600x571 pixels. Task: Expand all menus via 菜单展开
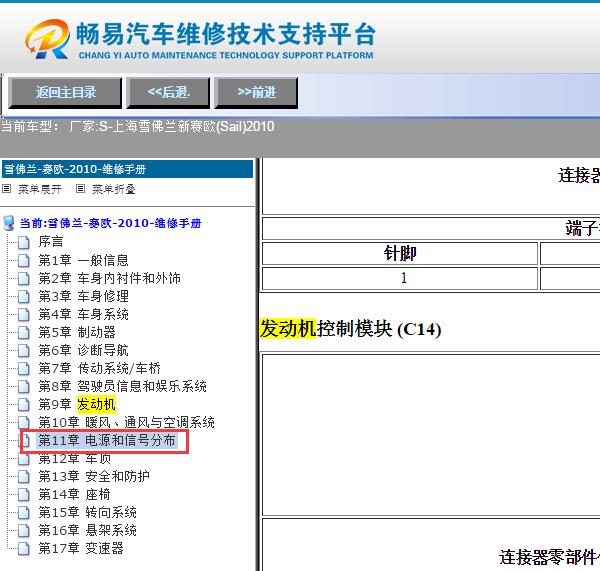pyautogui.click(x=39, y=189)
